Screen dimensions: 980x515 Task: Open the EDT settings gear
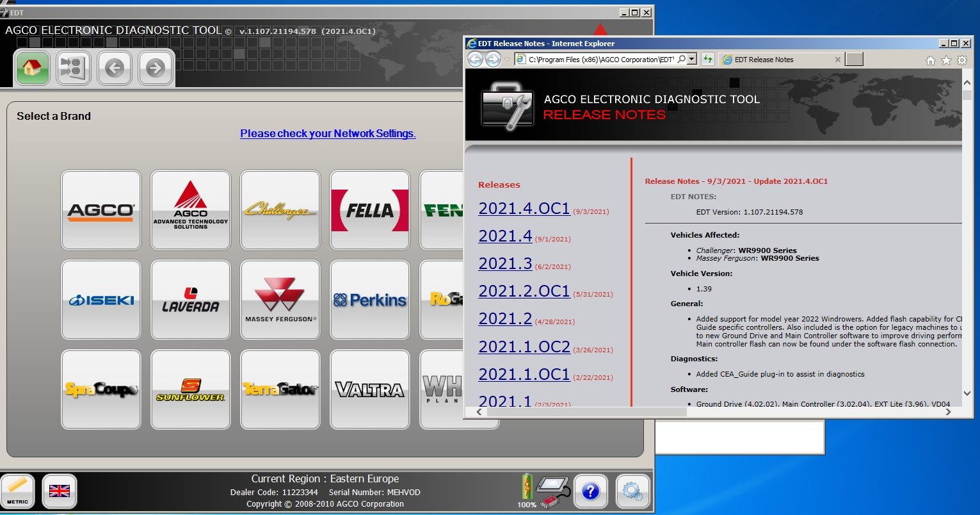[632, 491]
